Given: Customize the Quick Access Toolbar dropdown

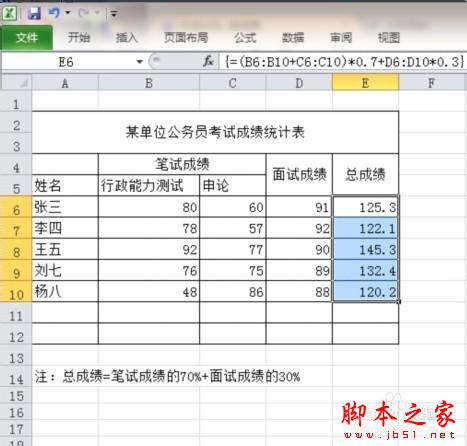Looking at the screenshot, I should tap(114, 14).
